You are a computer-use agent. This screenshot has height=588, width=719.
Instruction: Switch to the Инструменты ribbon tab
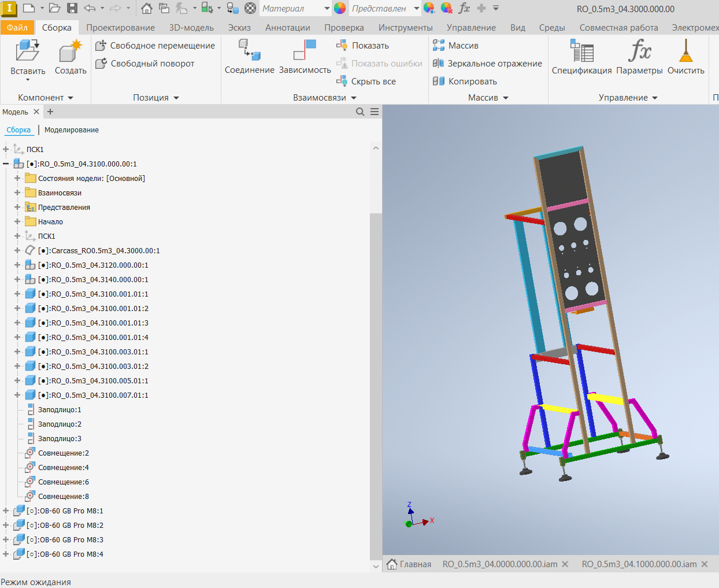(x=405, y=28)
